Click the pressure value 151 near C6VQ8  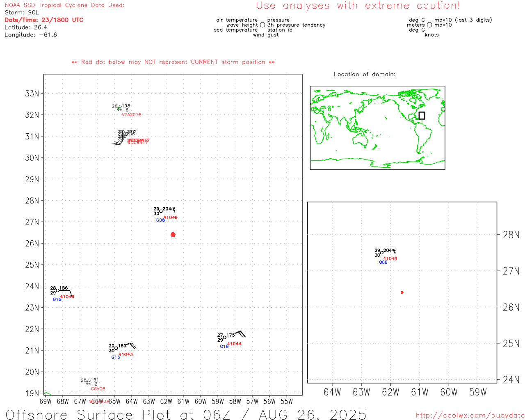tap(95, 380)
